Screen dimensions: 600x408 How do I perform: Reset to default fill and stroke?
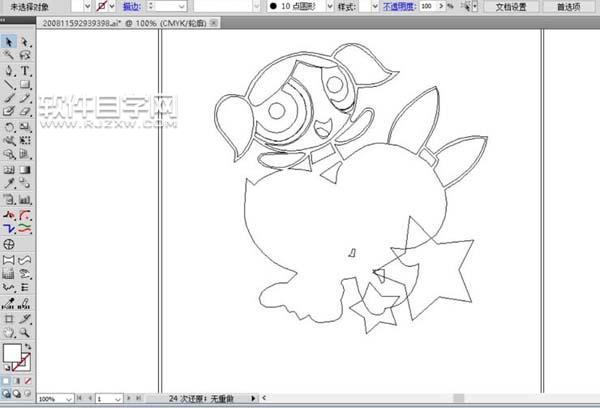pos(7,368)
